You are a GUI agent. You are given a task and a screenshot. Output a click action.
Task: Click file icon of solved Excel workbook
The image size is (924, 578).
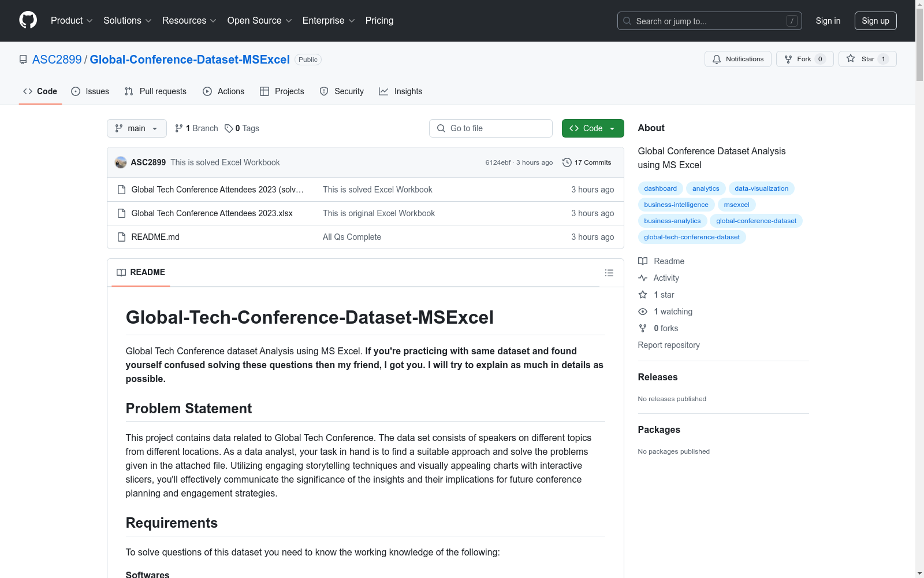pyautogui.click(x=121, y=190)
